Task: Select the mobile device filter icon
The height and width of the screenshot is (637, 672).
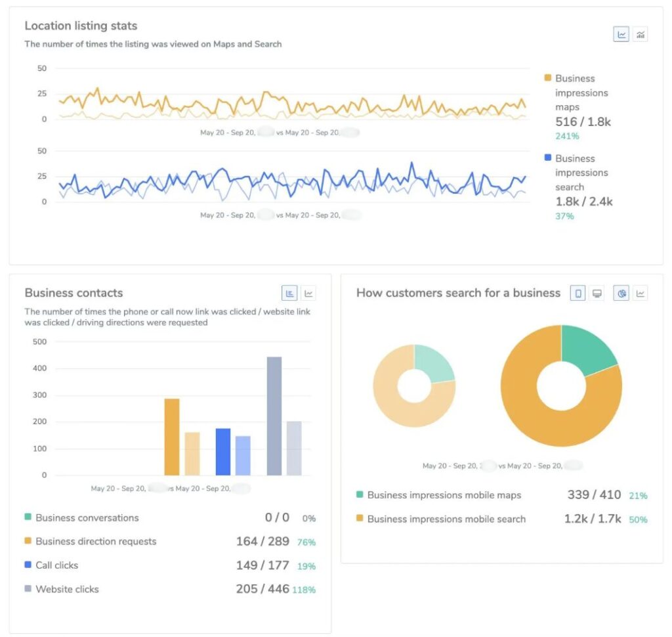Action: click(x=577, y=294)
